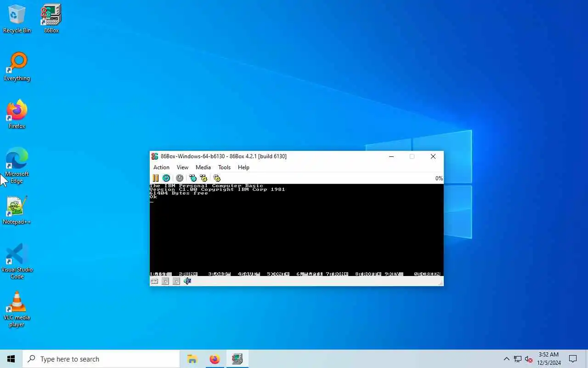Click the hard reset toolbar icon
Screen dimensions: 588x368
pyautogui.click(x=166, y=178)
